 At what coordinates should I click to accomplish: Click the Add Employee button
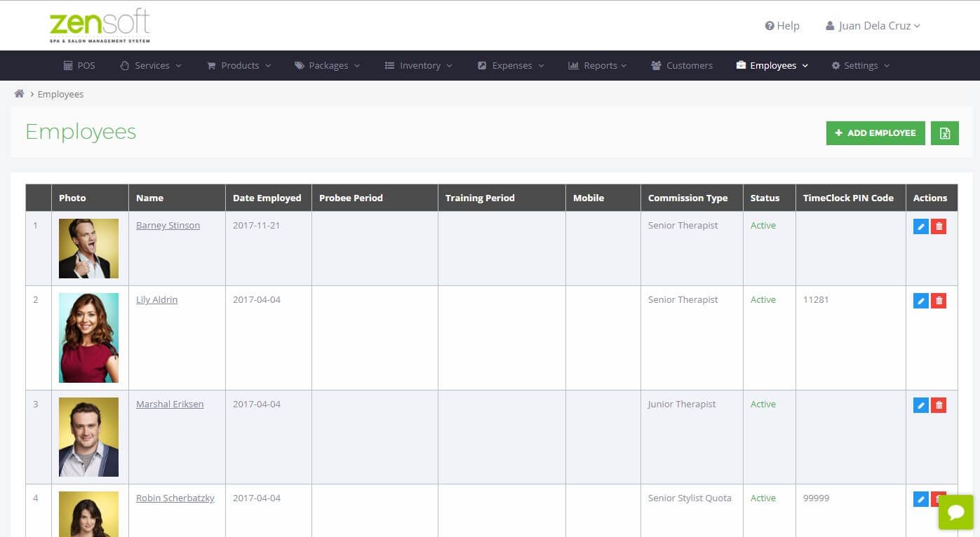875,133
